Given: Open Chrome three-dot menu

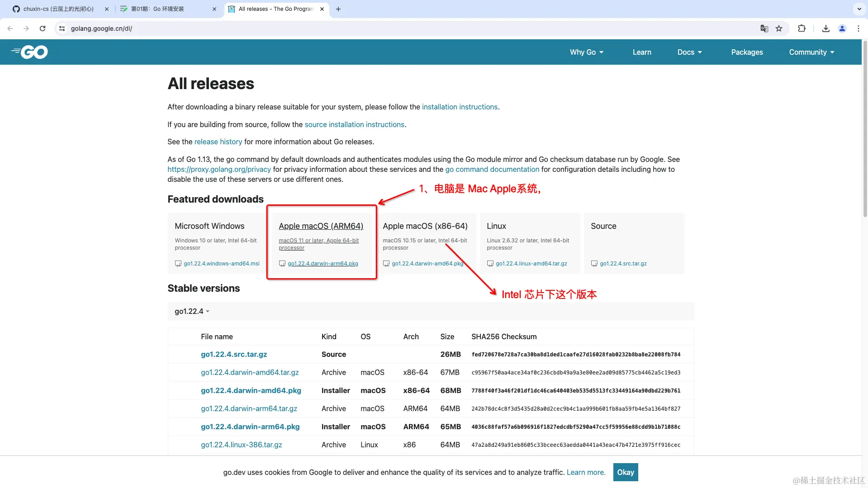Looking at the screenshot, I should coord(858,28).
